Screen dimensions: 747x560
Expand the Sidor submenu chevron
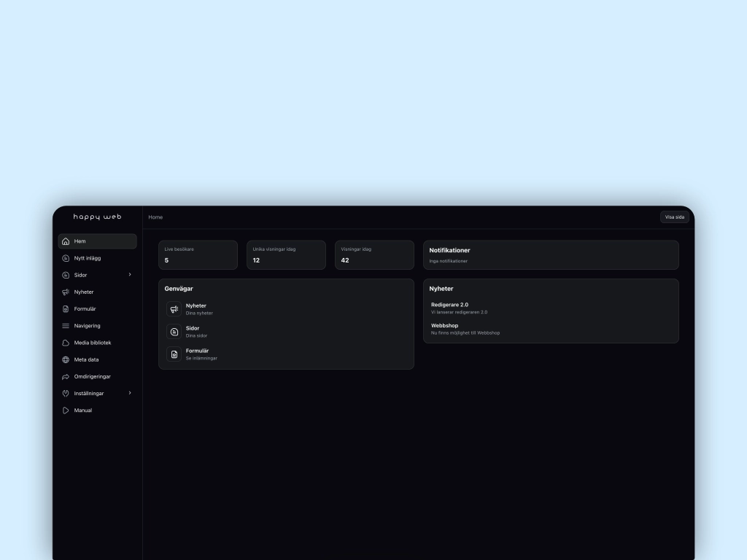coord(130,275)
